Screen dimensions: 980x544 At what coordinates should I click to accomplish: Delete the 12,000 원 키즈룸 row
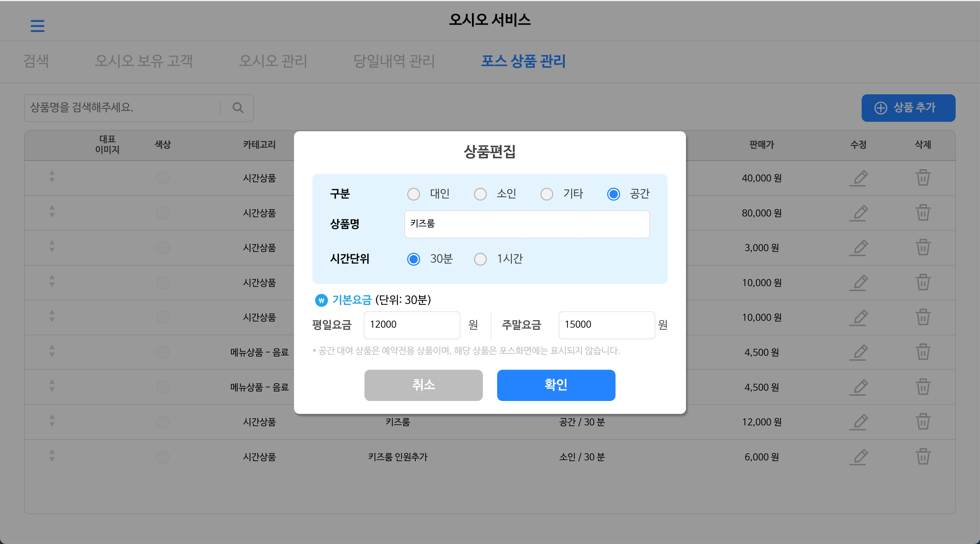point(923,422)
